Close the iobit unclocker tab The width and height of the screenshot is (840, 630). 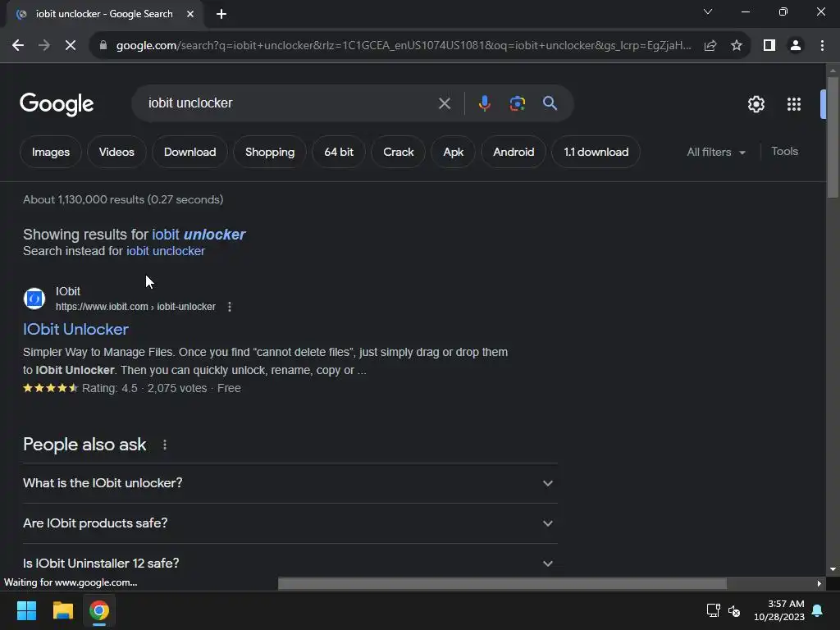[x=190, y=14]
